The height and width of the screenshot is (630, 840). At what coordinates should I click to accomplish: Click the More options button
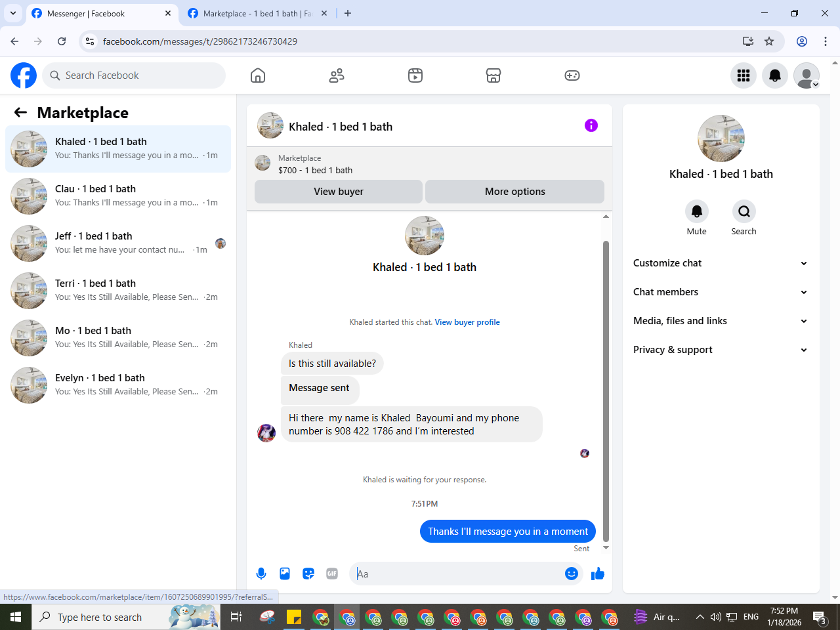click(x=515, y=192)
